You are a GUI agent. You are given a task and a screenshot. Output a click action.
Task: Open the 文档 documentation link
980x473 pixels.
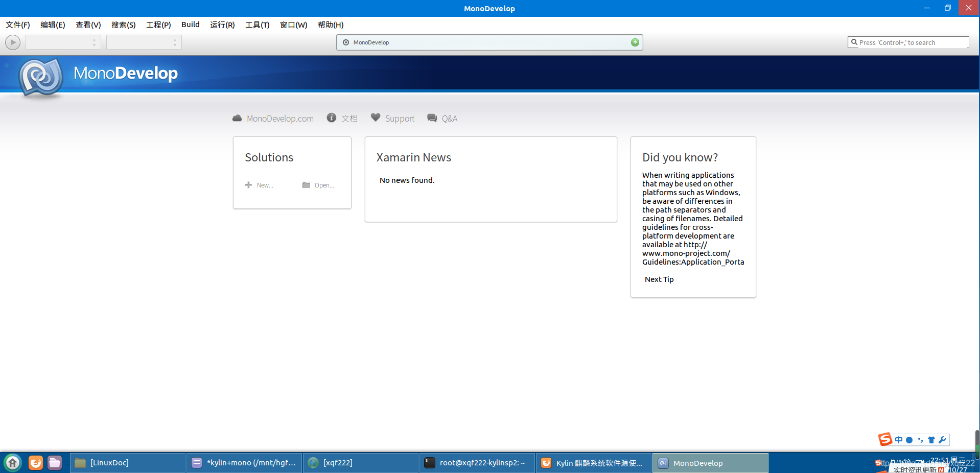click(349, 119)
